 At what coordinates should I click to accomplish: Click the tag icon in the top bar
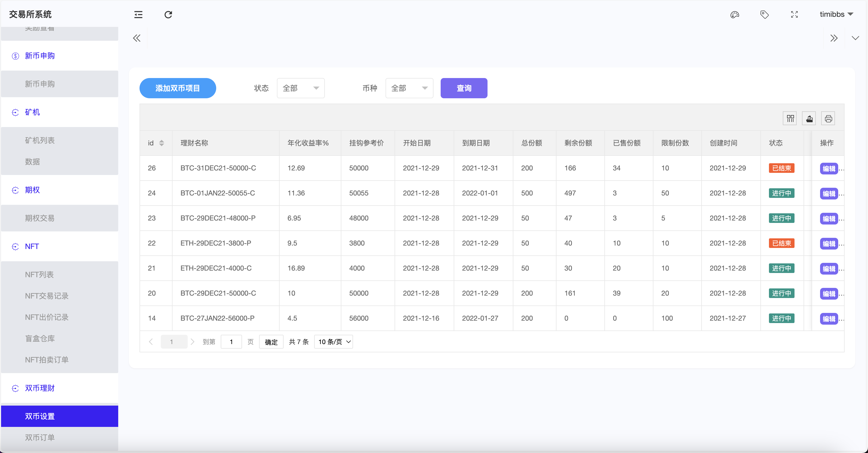[x=764, y=14]
